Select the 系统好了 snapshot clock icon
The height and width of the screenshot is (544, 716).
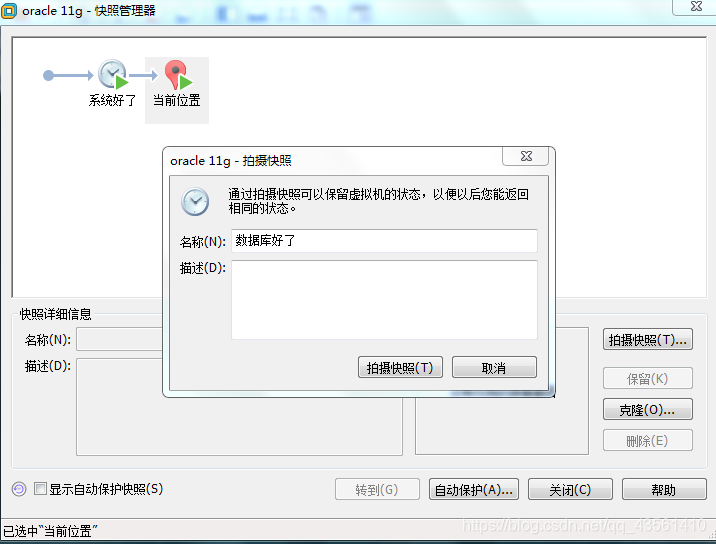tap(112, 74)
